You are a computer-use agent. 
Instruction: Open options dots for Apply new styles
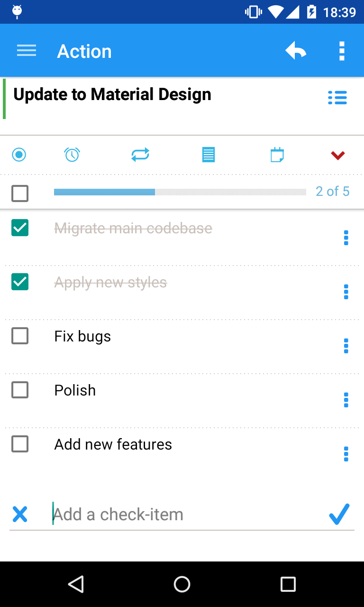(x=346, y=292)
